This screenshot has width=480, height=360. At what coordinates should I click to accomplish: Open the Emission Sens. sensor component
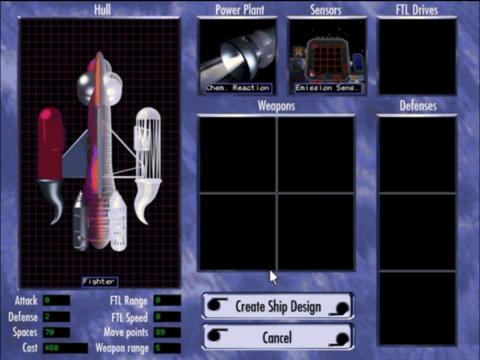[327, 57]
